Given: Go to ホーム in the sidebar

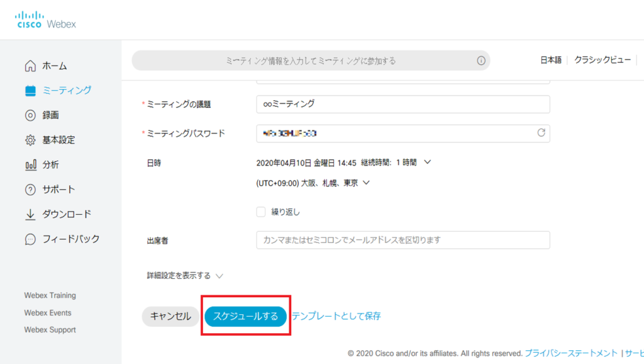Looking at the screenshot, I should point(54,65).
